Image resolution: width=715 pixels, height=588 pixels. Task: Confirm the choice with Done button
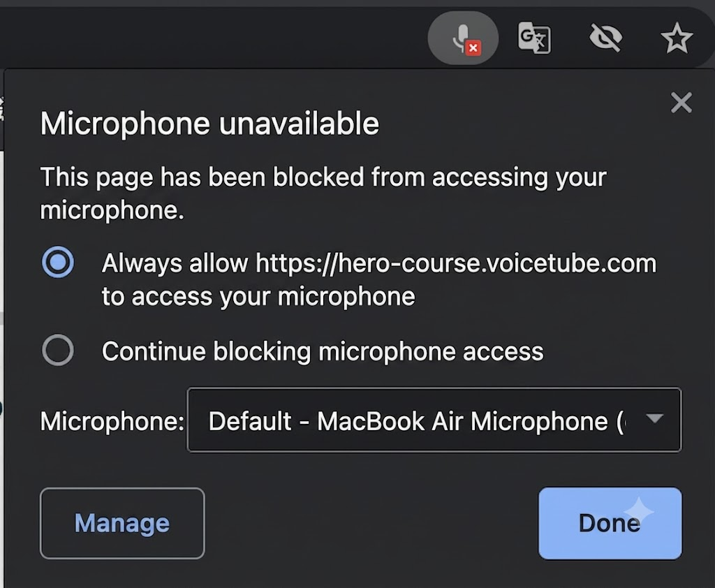(x=610, y=523)
